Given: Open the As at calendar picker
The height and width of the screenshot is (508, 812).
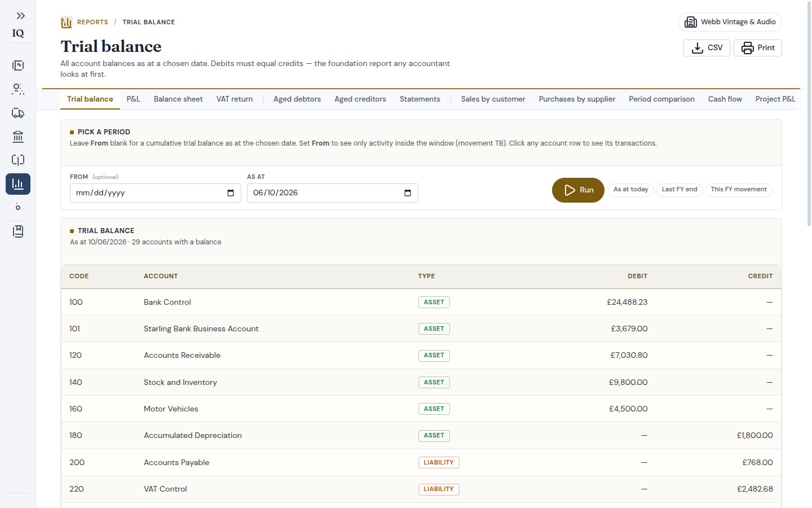Looking at the screenshot, I should pyautogui.click(x=408, y=193).
